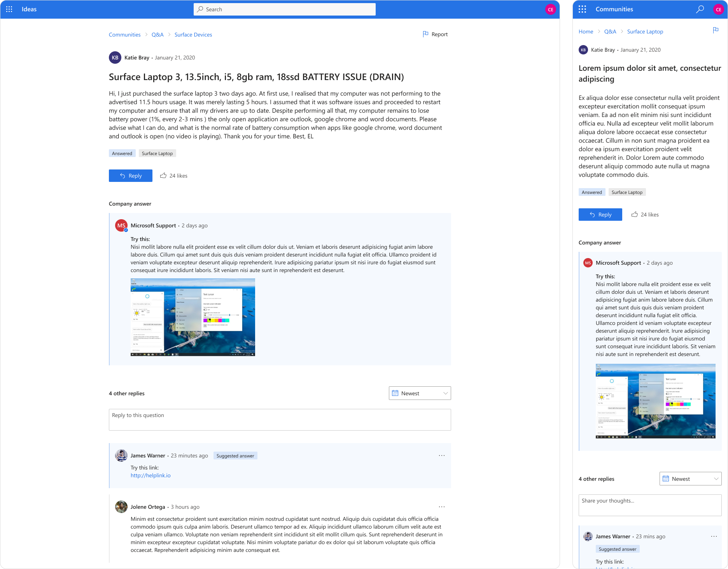728x569 pixels.
Task: Go to Q&A breadcrumb in Ideas window
Action: click(x=157, y=35)
